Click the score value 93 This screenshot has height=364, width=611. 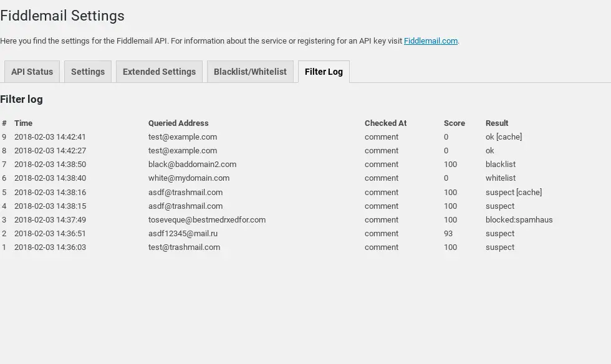tap(448, 234)
